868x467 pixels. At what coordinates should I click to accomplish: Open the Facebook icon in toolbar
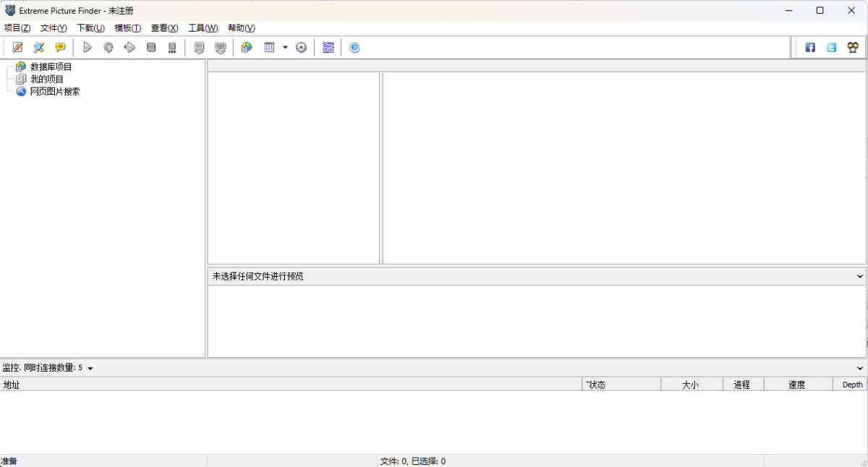pyautogui.click(x=810, y=48)
